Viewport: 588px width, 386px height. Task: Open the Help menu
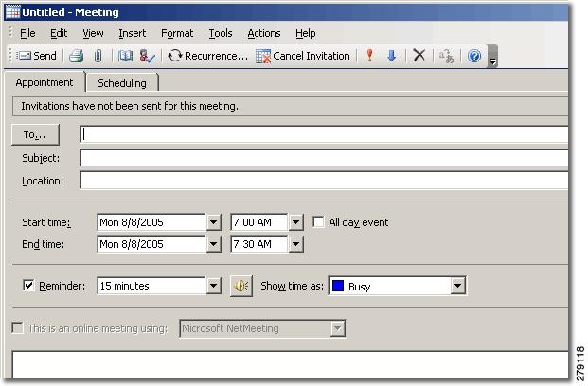point(305,33)
